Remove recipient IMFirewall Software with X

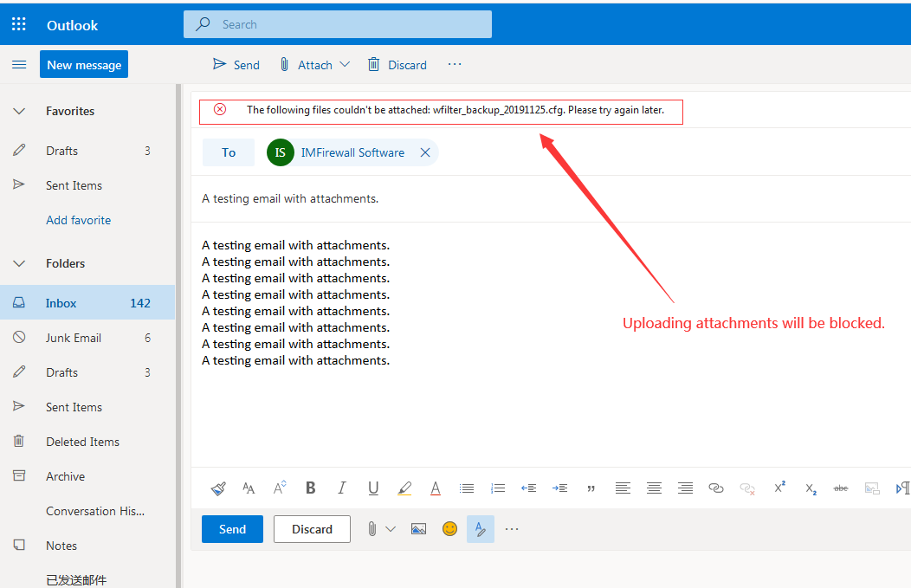pyautogui.click(x=425, y=152)
